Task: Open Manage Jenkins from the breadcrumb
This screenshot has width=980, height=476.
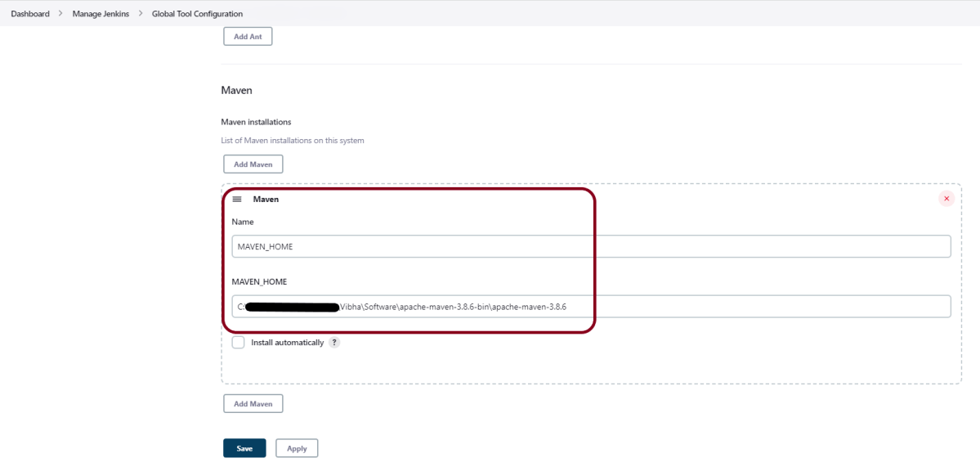Action: tap(101, 14)
